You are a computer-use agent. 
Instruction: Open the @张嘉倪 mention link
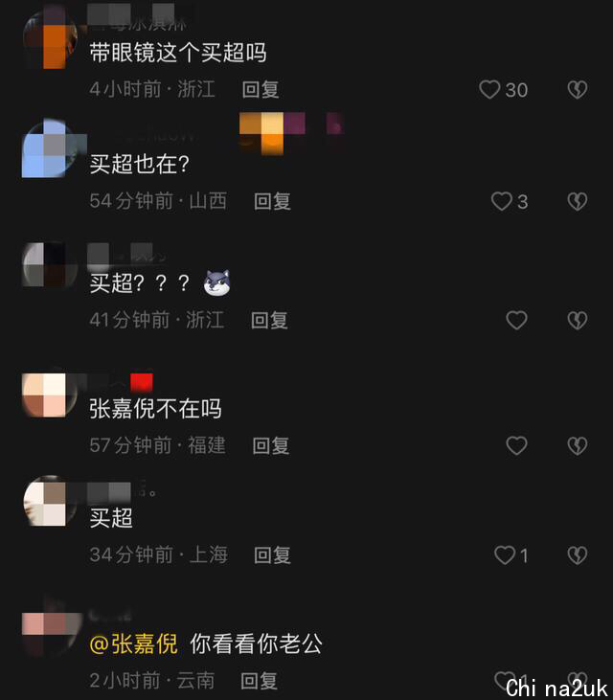coord(133,644)
